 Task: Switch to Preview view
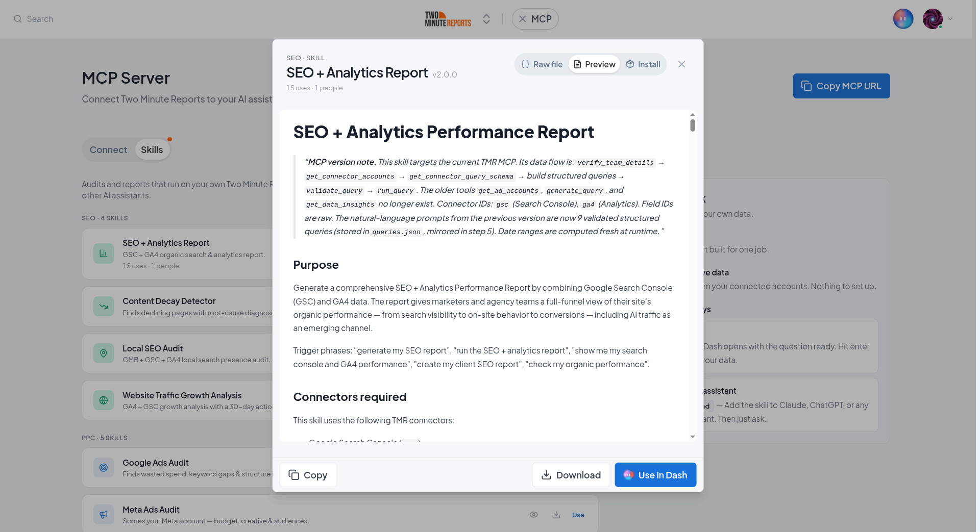click(594, 64)
